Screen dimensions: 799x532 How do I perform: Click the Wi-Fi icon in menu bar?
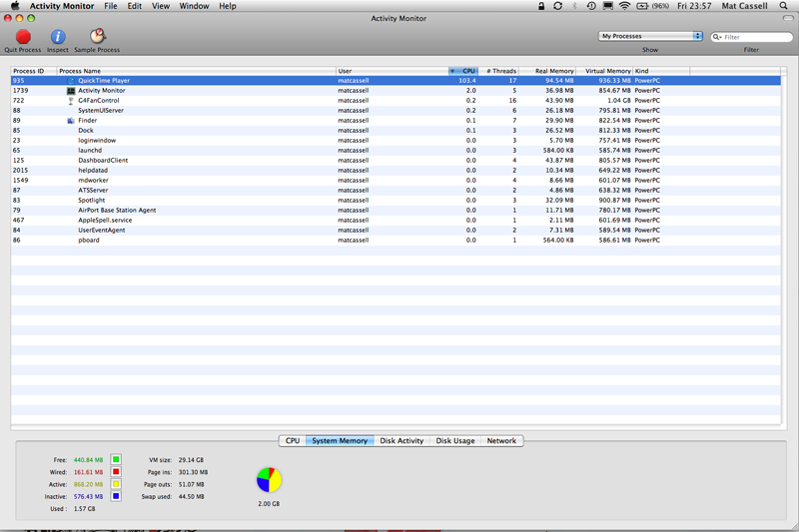coord(624,6)
